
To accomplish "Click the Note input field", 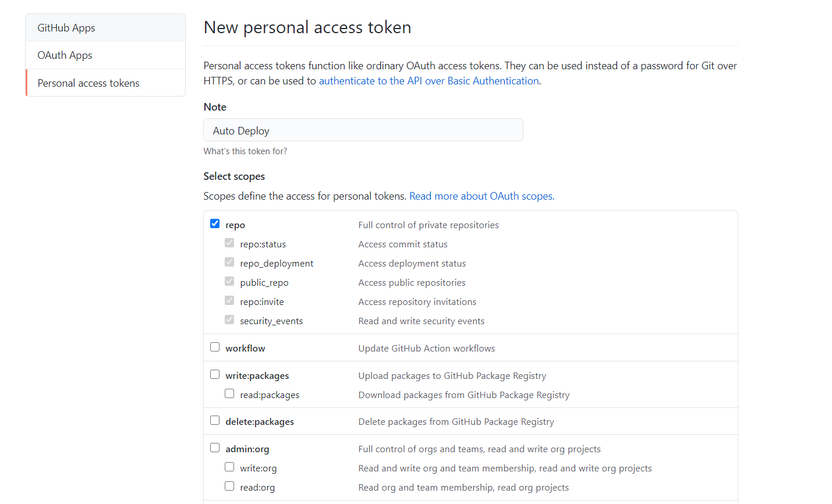I will (x=363, y=130).
